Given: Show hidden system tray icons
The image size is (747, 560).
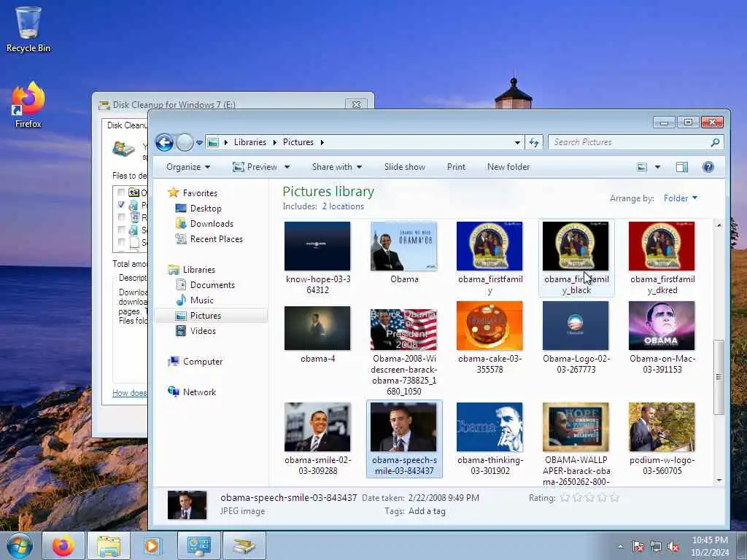Looking at the screenshot, I should 620,547.
